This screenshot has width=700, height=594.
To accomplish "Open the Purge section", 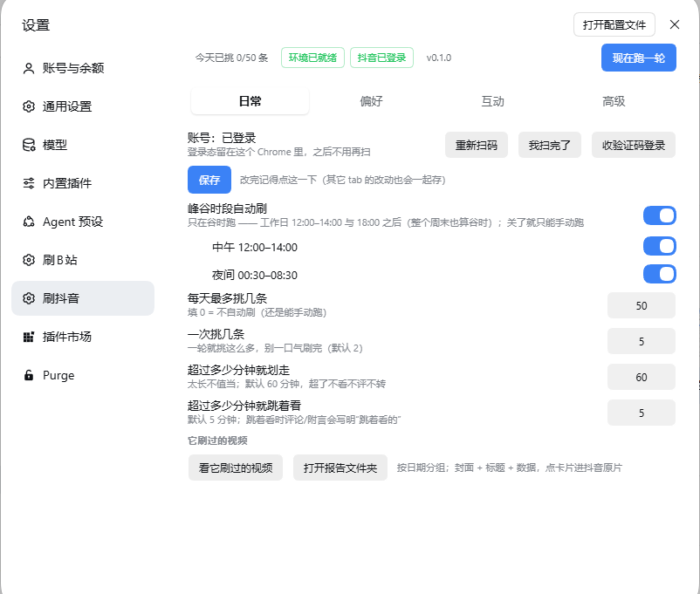I will tap(83, 375).
